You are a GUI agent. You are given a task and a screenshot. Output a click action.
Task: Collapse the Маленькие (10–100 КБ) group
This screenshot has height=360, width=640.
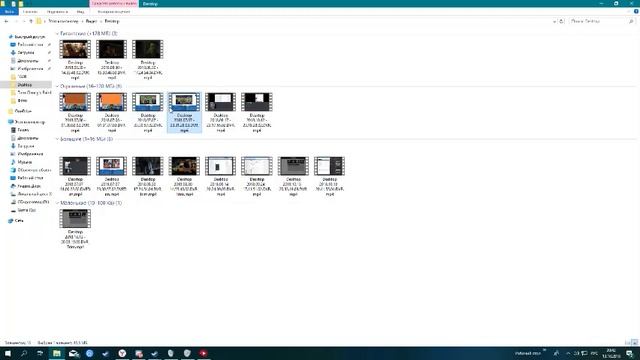pyautogui.click(x=57, y=203)
